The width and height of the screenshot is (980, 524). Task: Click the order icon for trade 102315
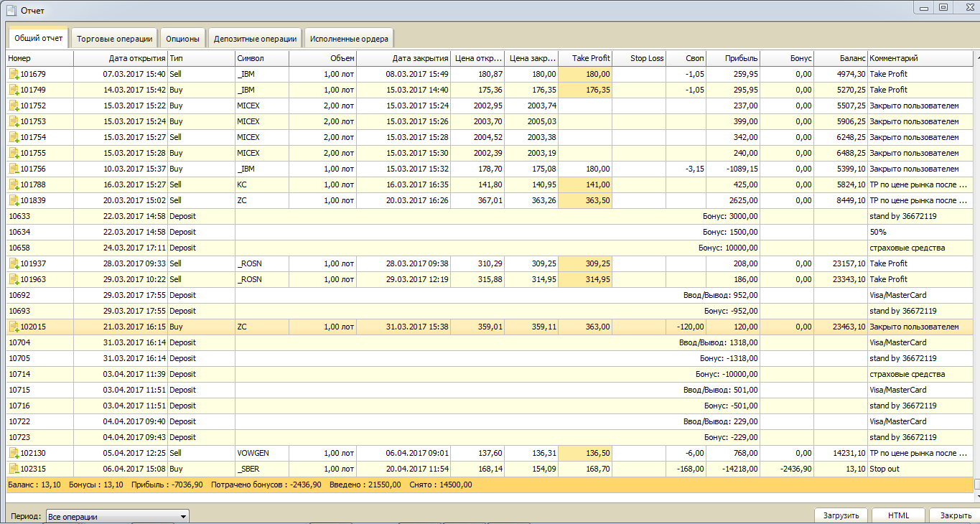pyautogui.click(x=14, y=469)
